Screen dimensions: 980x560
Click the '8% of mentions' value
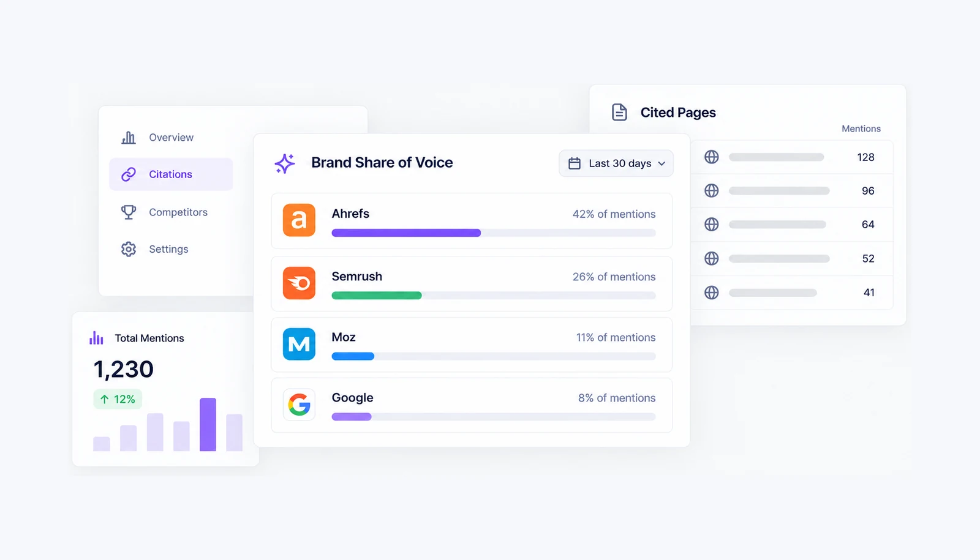coord(617,398)
